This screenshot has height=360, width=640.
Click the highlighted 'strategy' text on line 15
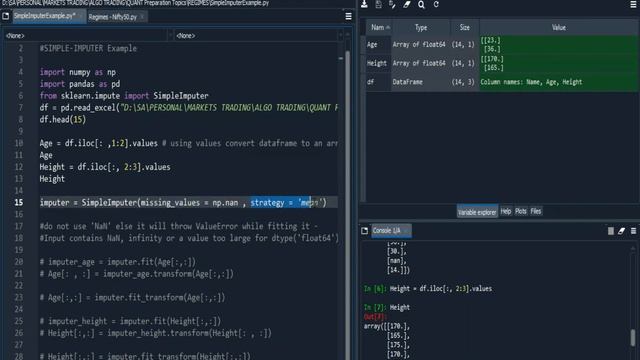(x=267, y=202)
